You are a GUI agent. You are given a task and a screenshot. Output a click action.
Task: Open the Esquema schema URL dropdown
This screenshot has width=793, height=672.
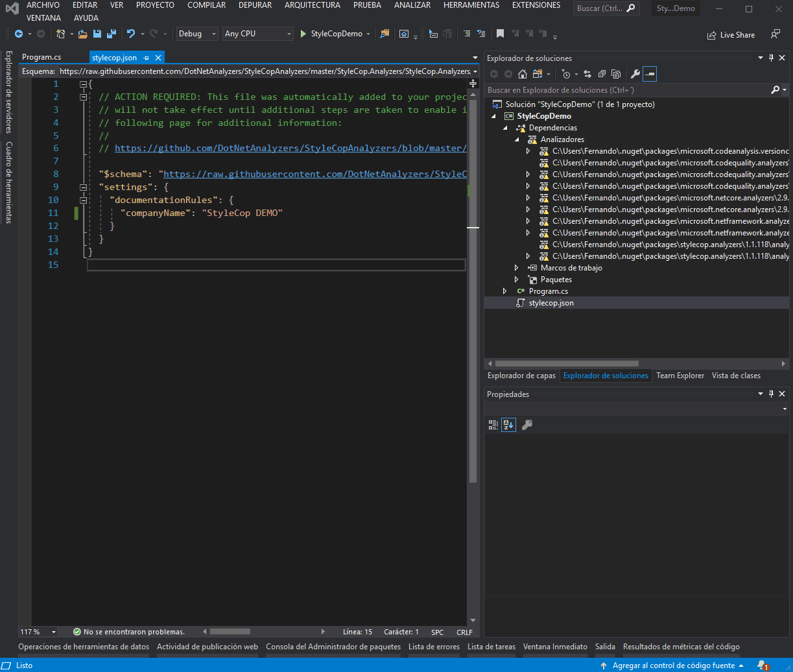coord(475,71)
